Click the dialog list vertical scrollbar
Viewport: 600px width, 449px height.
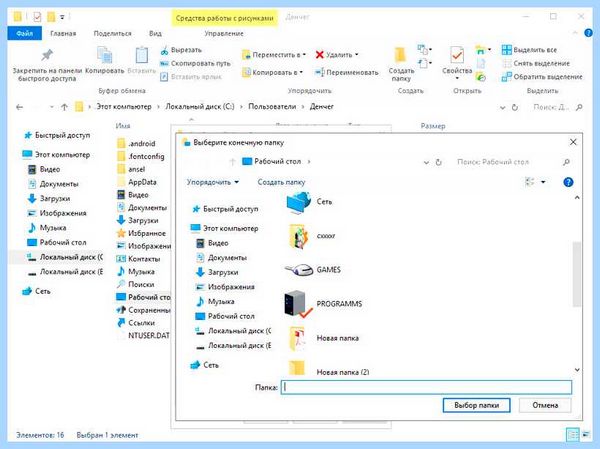pos(577,274)
